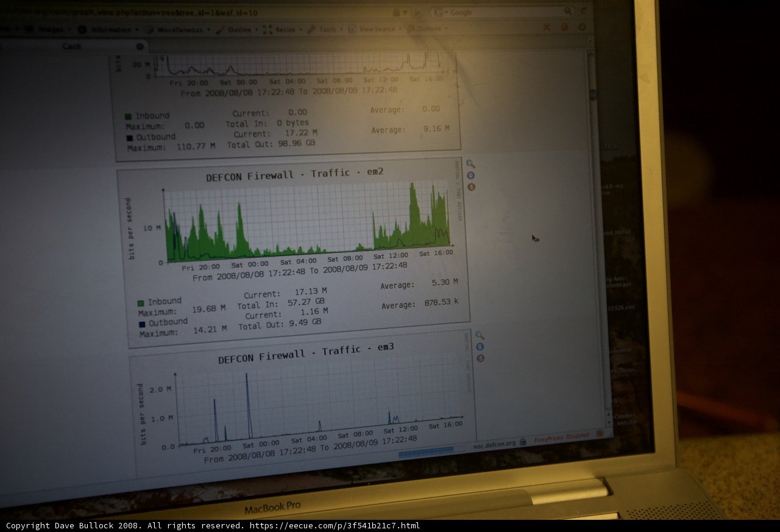Click the page loading progress bar in the status bar

click(x=425, y=452)
